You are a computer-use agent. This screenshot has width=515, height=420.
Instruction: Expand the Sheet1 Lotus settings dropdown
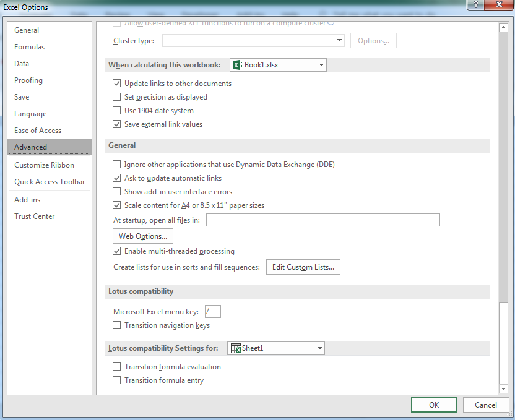click(x=319, y=348)
